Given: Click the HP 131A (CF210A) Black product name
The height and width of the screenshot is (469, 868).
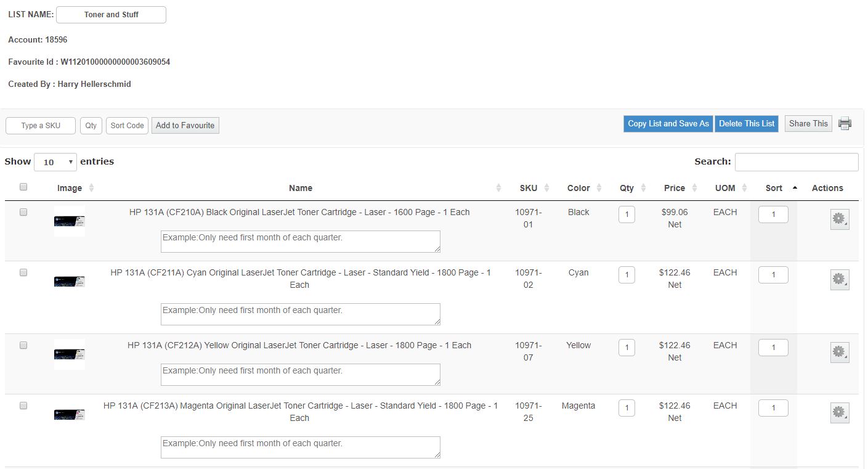Looking at the screenshot, I should [x=299, y=212].
